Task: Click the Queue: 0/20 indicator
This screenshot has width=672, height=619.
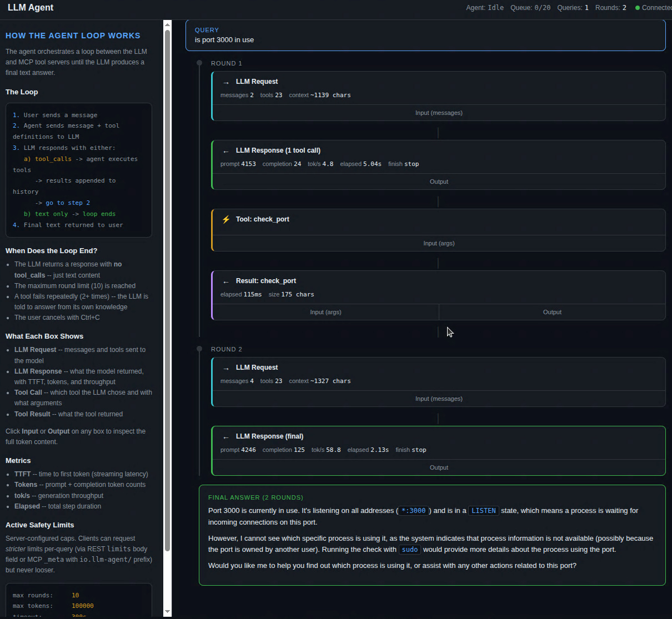Action: [x=530, y=8]
